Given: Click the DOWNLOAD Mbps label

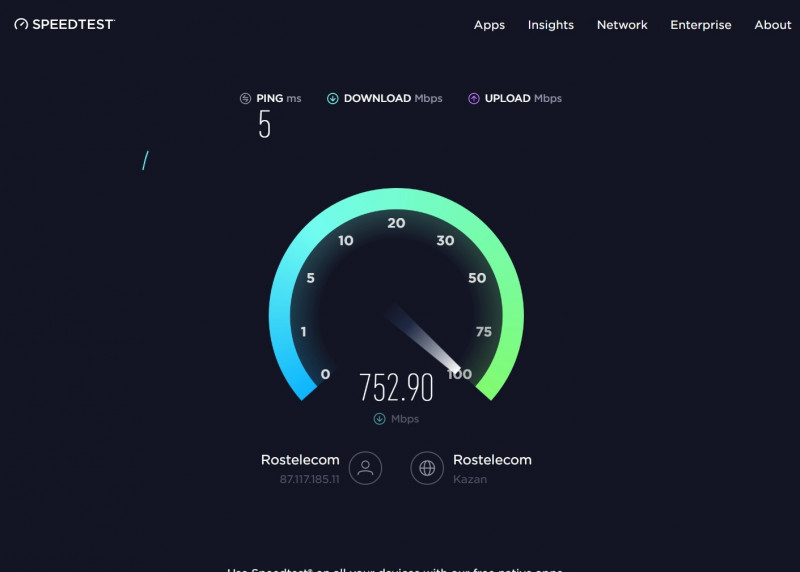Looking at the screenshot, I should pyautogui.click(x=393, y=98).
